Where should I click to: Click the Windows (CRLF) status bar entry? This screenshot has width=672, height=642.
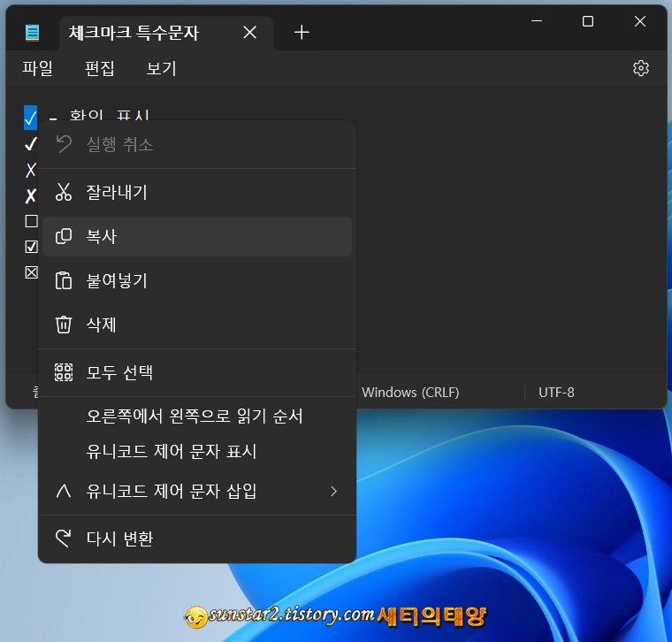[410, 392]
